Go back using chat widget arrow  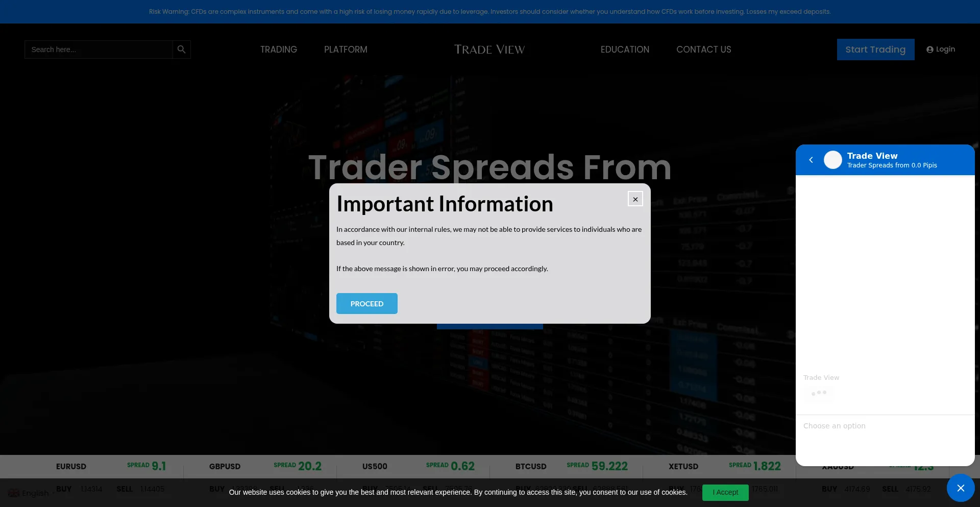pyautogui.click(x=811, y=160)
